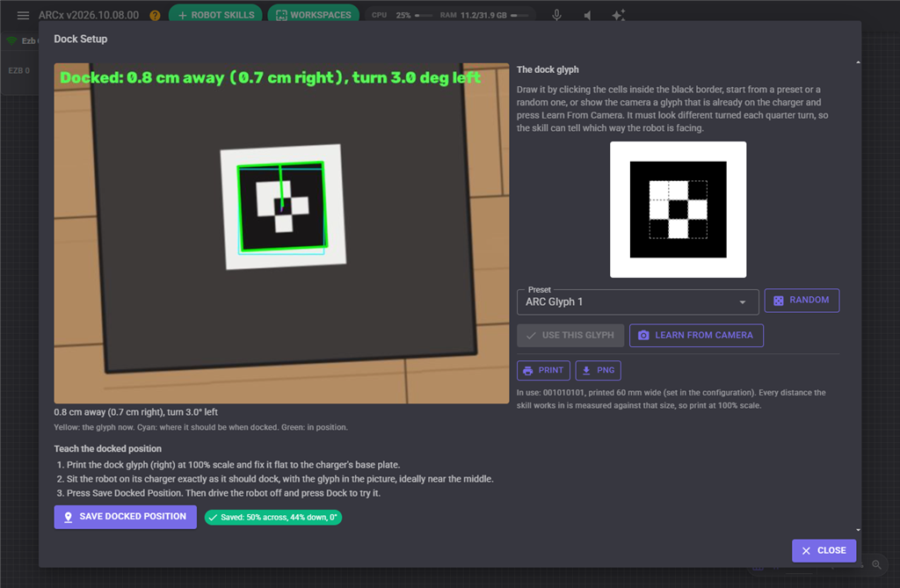The image size is (900, 588).
Task: Click the download icon on the PNG button
Action: (x=586, y=370)
